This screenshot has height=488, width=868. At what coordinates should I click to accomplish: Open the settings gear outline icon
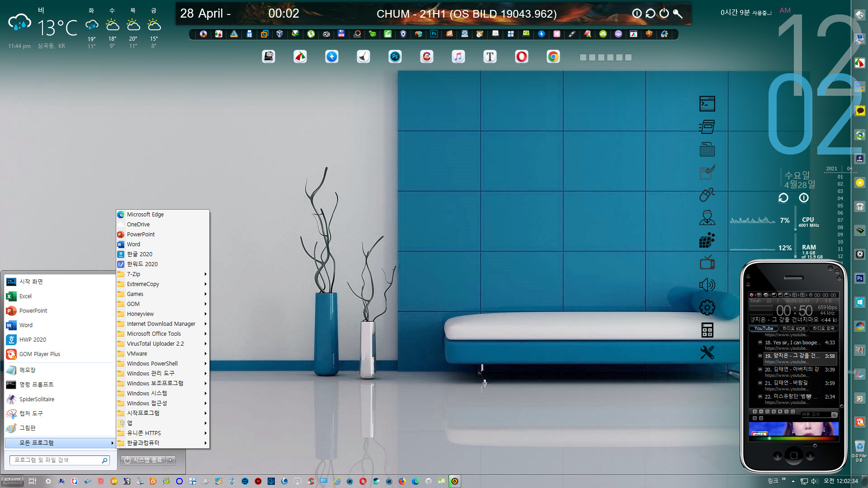tap(707, 308)
